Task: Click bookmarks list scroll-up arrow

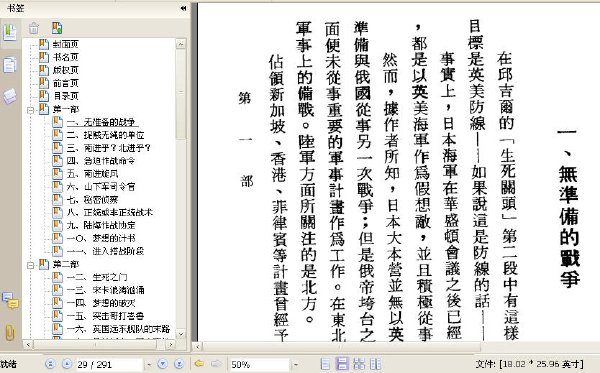Action: click(181, 44)
